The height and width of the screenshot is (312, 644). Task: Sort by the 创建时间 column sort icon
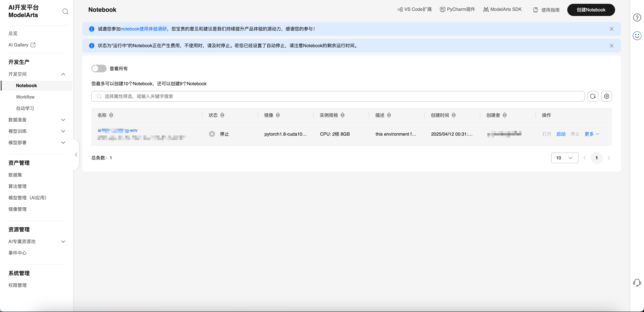click(x=454, y=115)
